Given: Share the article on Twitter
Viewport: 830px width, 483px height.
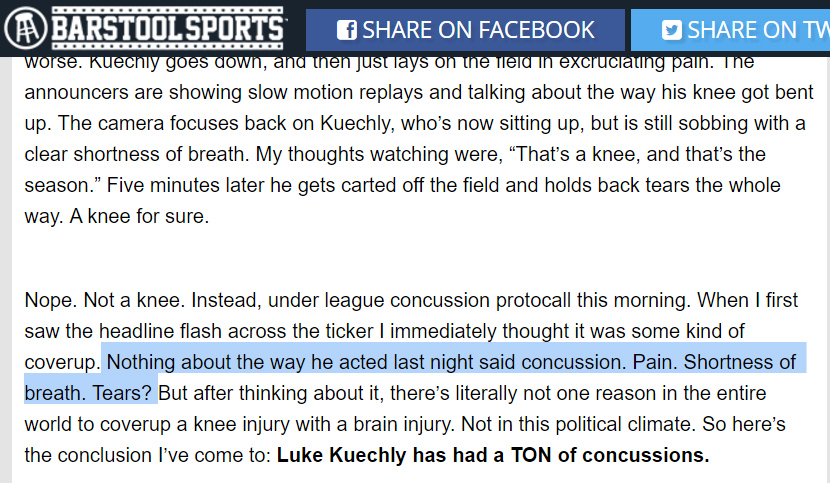Looking at the screenshot, I should (730, 30).
